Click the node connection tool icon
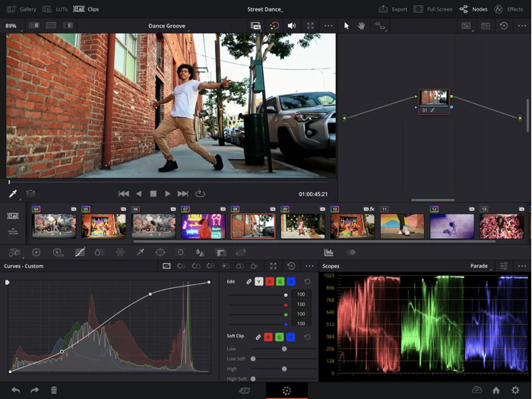 (x=380, y=26)
